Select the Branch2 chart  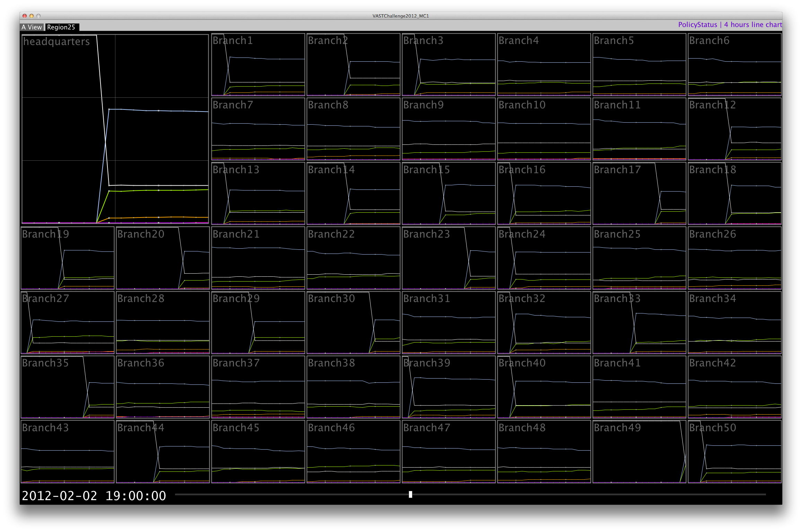(354, 64)
